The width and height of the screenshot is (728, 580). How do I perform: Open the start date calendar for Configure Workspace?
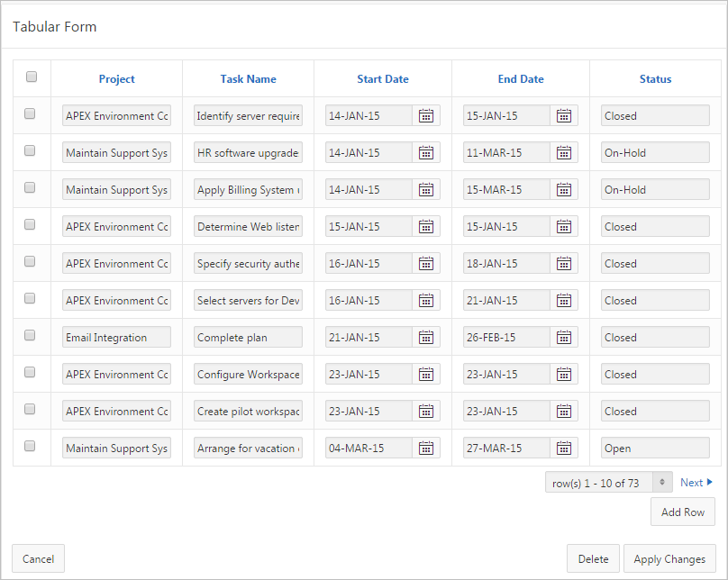click(x=425, y=374)
